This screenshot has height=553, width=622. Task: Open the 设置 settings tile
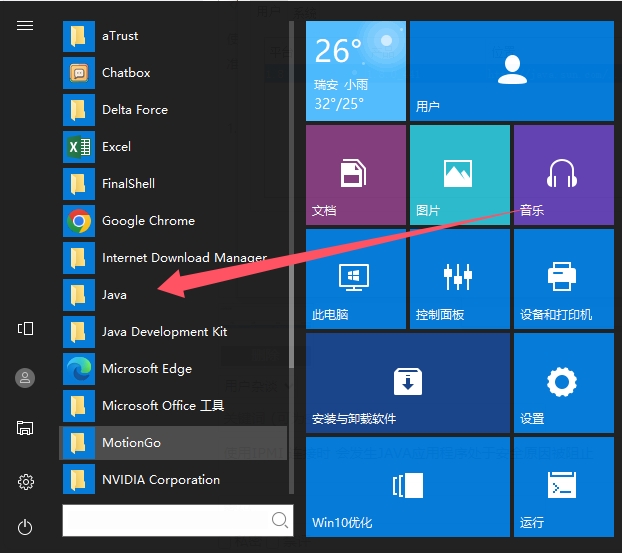[x=564, y=383]
